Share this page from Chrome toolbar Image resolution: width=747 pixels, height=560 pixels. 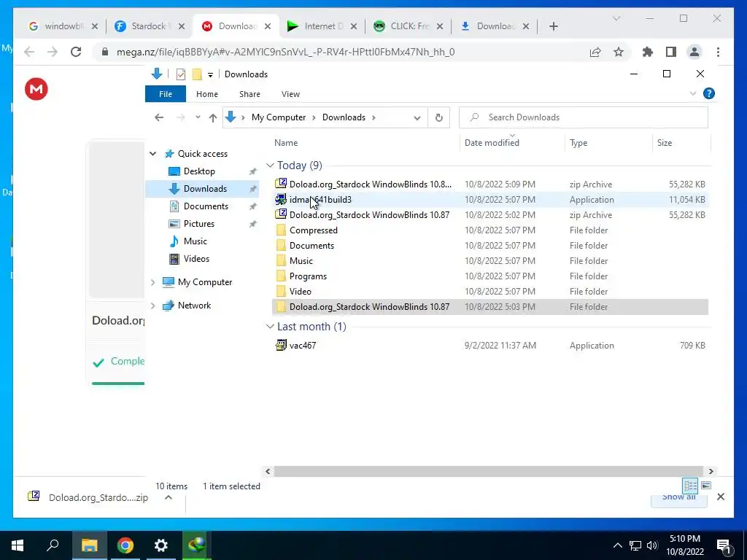(595, 52)
